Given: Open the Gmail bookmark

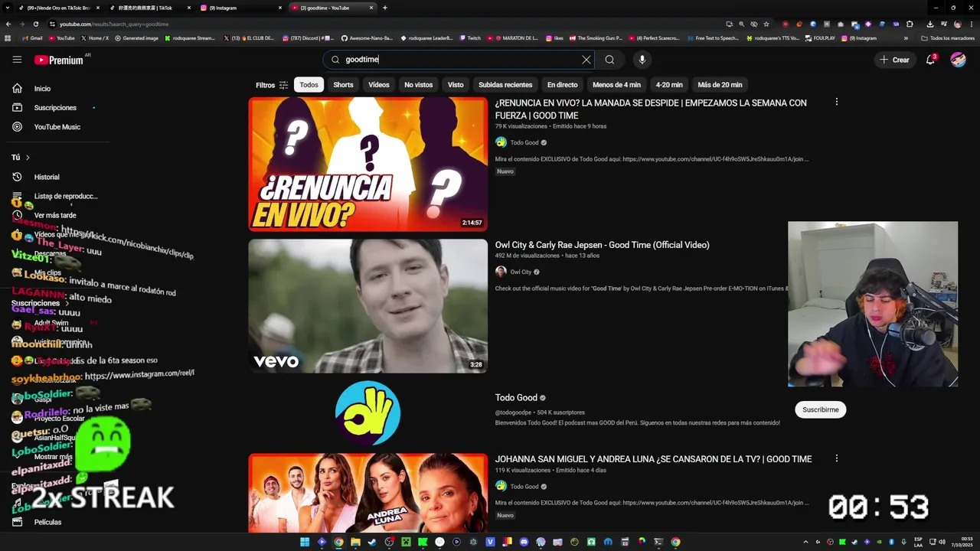Looking at the screenshot, I should click(x=32, y=37).
